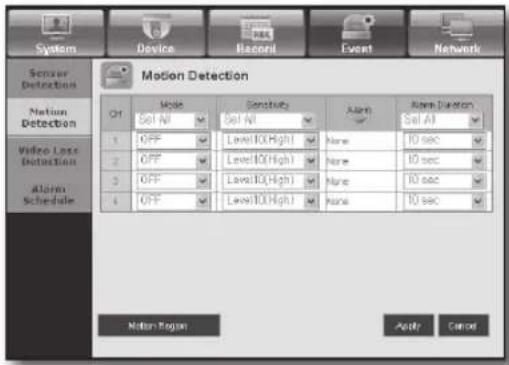This screenshot has width=509, height=365.
Task: Open the Record tab
Action: tap(256, 33)
